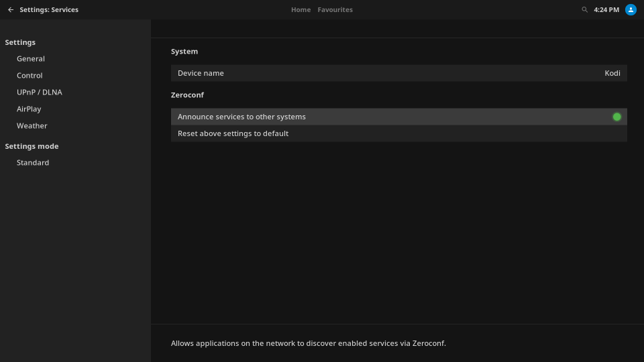The width and height of the screenshot is (644, 362).
Task: Click the back arrow in the header
Action: [x=10, y=10]
